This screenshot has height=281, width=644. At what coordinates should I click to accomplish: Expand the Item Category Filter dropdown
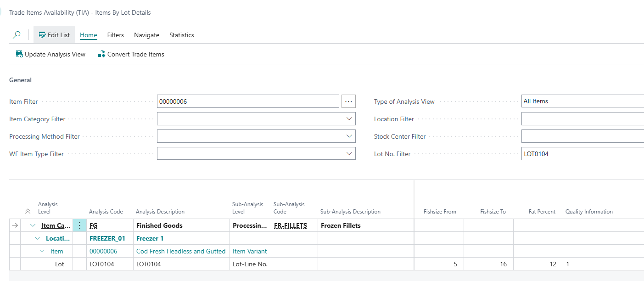coord(349,119)
